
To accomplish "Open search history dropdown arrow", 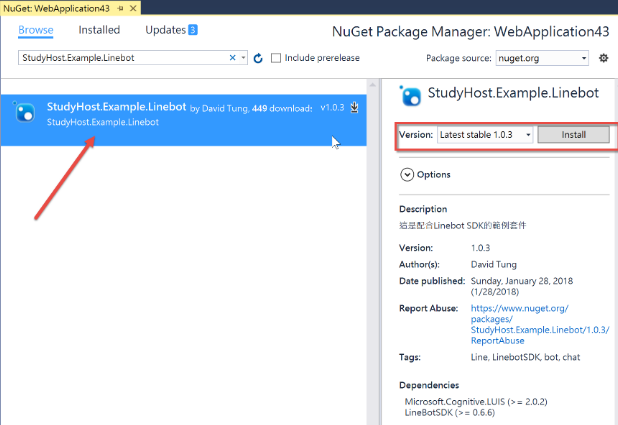I will click(244, 58).
